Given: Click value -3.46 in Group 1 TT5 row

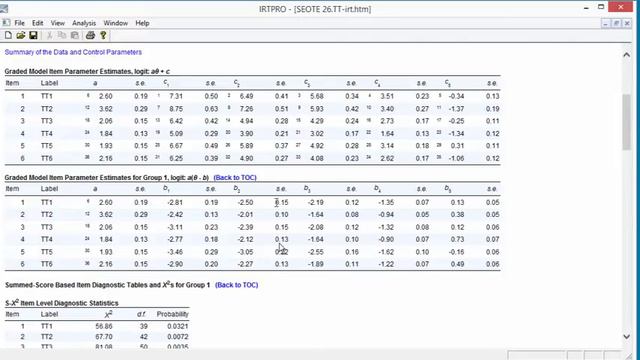Looking at the screenshot, I should [175, 252].
